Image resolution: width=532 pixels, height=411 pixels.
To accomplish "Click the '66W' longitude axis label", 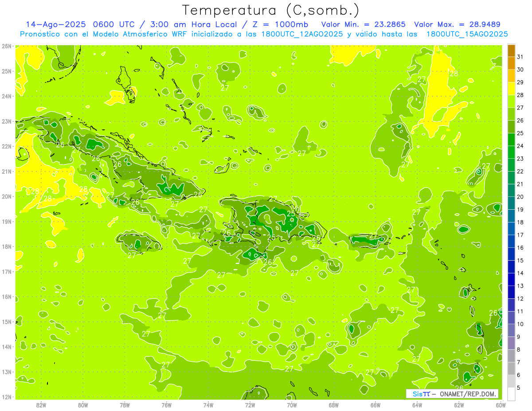I will 376,405.
